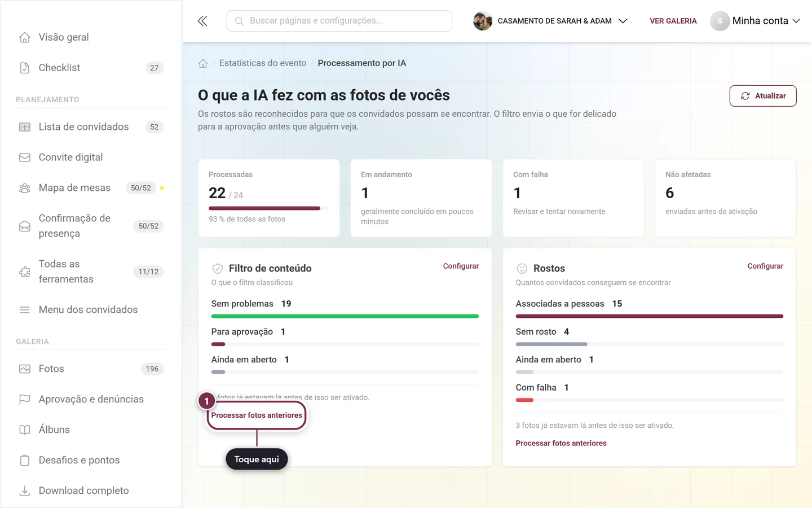Image resolution: width=812 pixels, height=508 pixels.
Task: Click the search magnifier icon
Action: click(239, 21)
